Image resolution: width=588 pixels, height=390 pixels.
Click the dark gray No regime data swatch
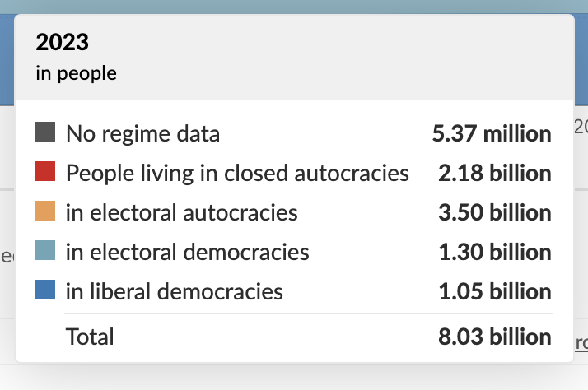[x=45, y=132]
